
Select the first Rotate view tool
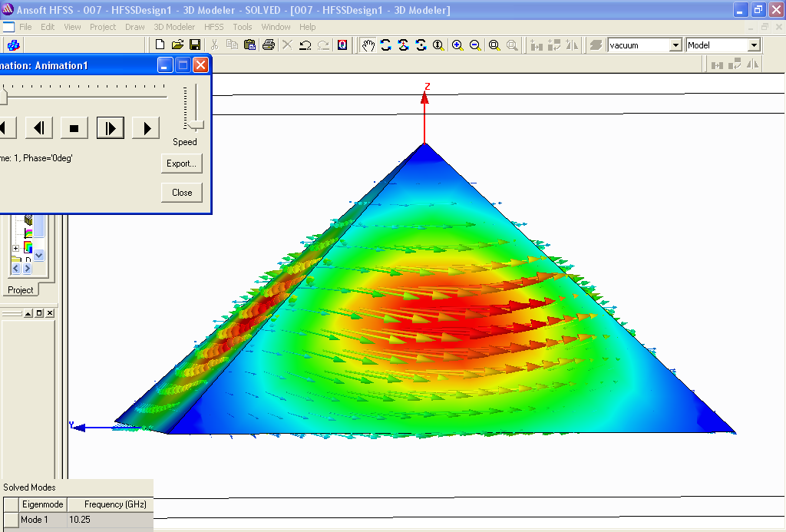(385, 45)
